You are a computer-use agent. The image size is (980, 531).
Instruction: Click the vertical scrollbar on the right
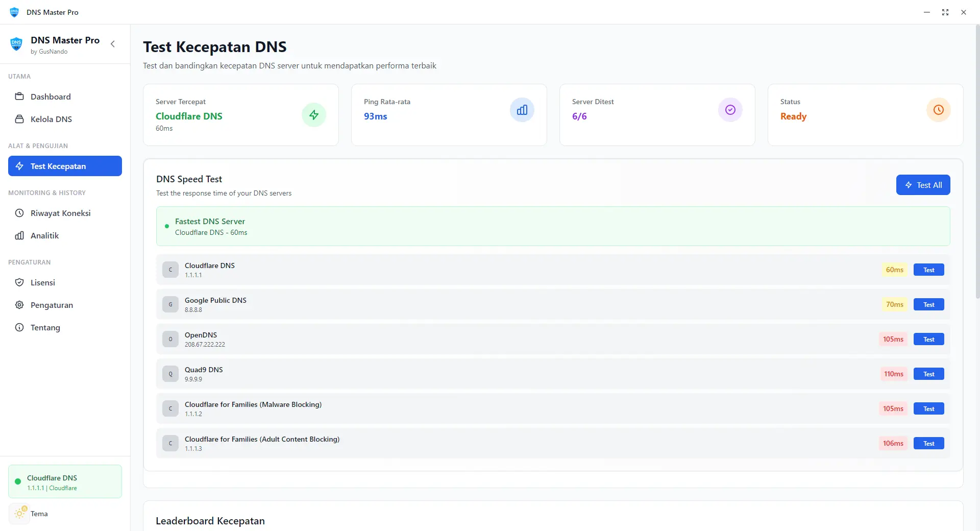[977, 161]
